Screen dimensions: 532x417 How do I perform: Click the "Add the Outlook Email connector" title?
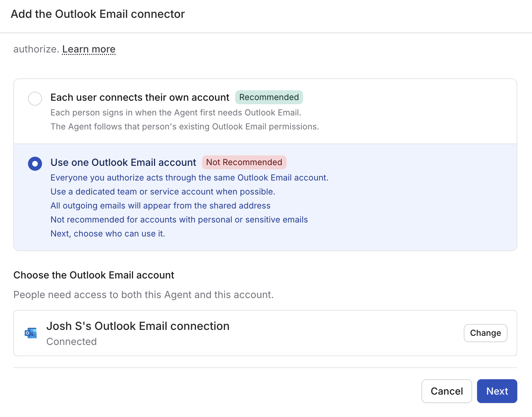pyautogui.click(x=98, y=14)
